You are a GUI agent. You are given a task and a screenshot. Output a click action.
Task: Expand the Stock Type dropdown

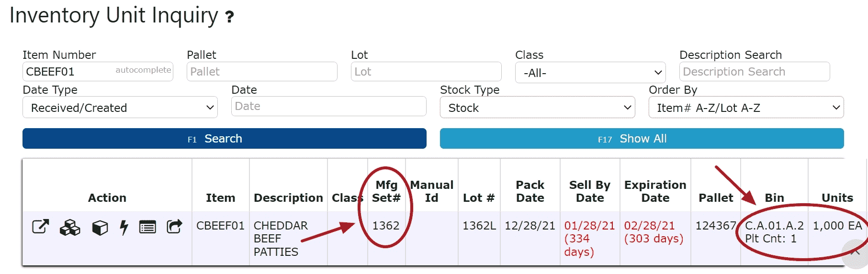click(537, 108)
